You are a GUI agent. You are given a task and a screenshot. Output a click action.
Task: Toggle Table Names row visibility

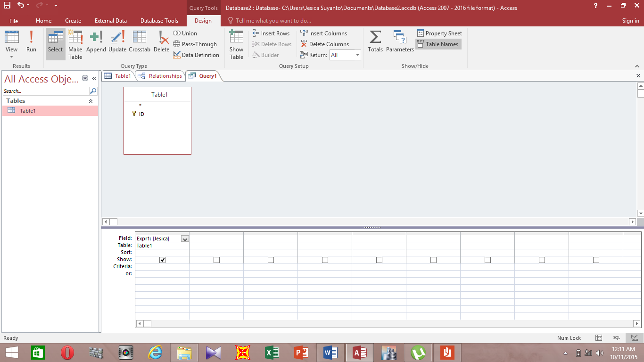coord(438,44)
